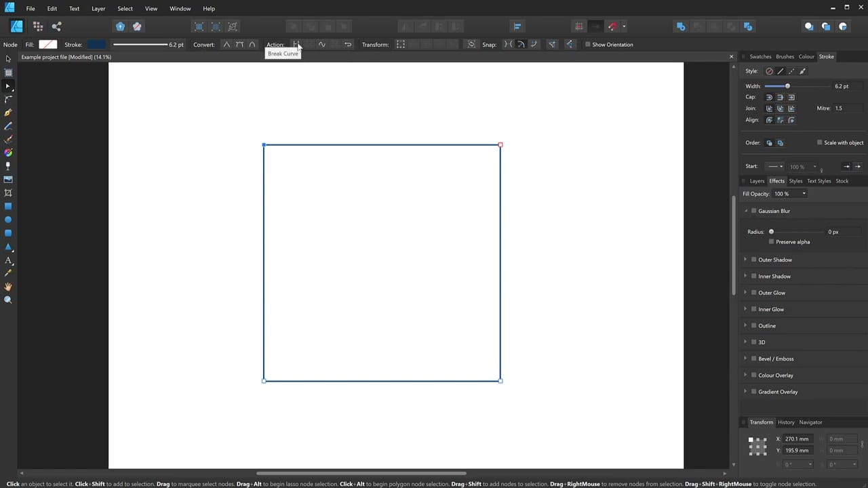Click the Break Curve action icon

[x=296, y=45]
